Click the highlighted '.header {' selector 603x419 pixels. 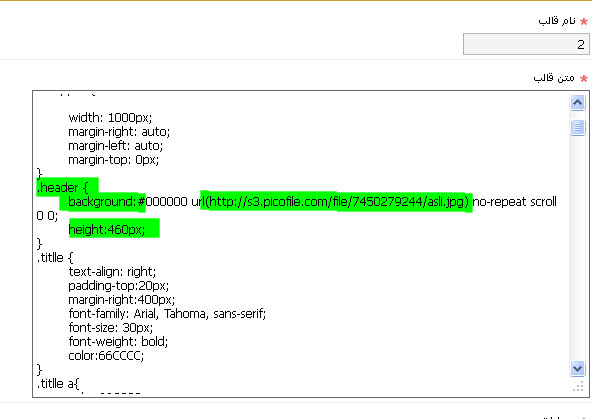(x=62, y=188)
